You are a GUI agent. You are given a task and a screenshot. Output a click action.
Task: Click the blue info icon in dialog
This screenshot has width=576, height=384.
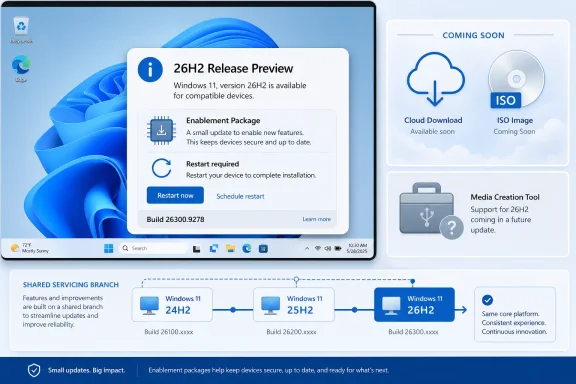coord(150,69)
